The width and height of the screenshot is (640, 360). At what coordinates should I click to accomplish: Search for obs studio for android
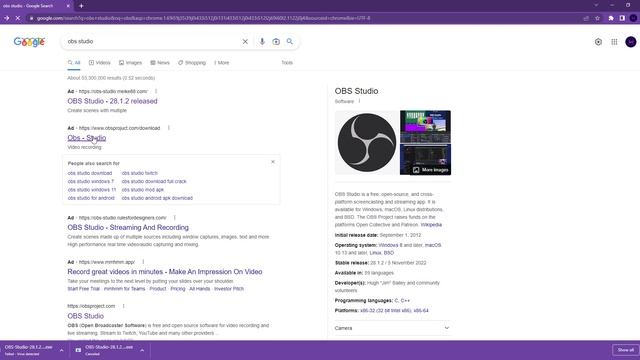(x=91, y=198)
